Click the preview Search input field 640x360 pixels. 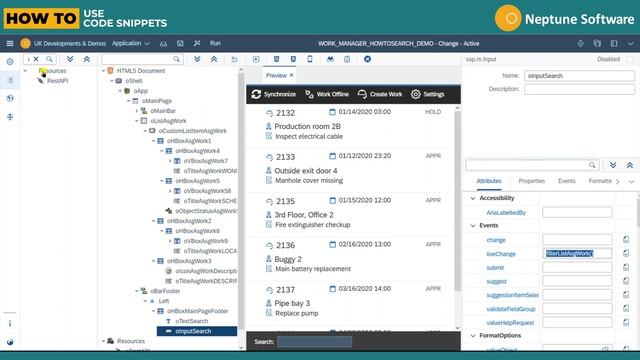314,342
